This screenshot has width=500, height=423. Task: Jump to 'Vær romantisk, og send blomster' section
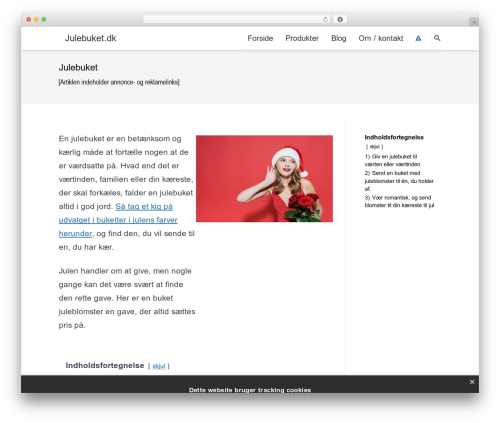pyautogui.click(x=399, y=201)
